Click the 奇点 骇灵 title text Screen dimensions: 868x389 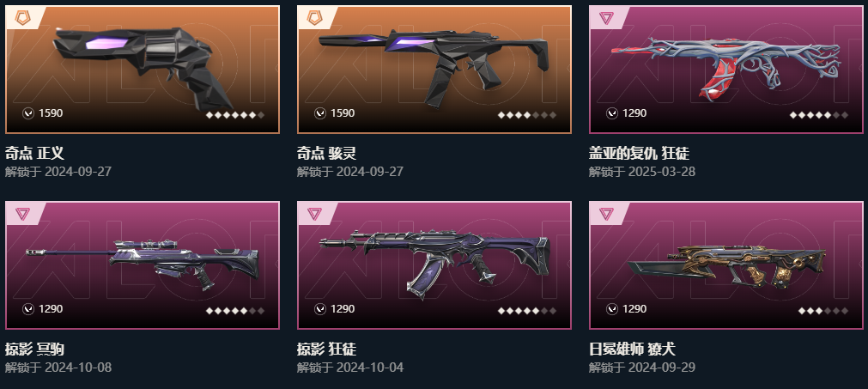pyautogui.click(x=326, y=153)
